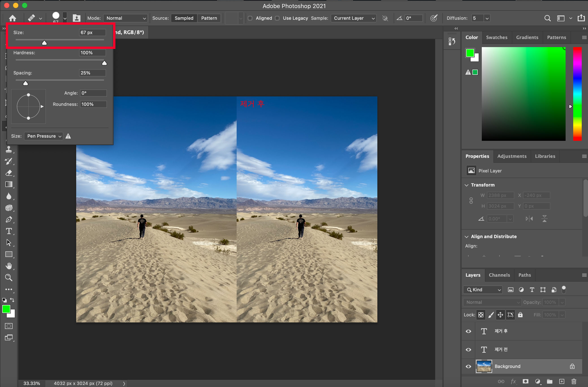Click the Hardness slider handle
Viewport: 588px width, 387px height.
(x=104, y=63)
